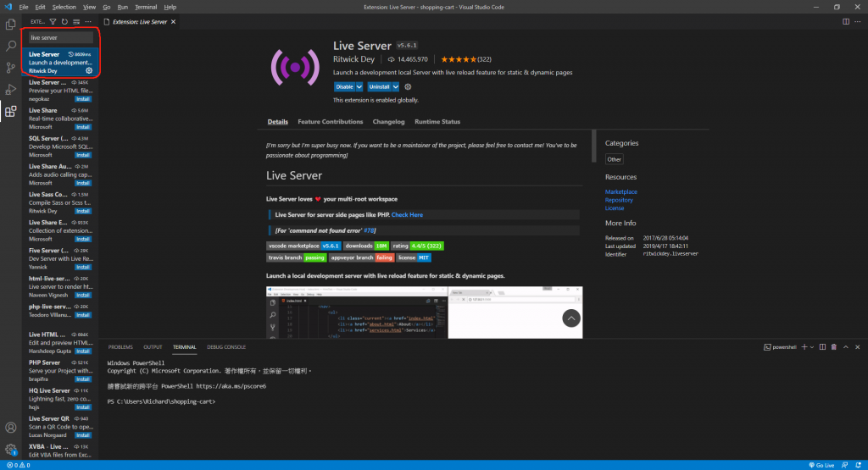Add a new terminal with plus icon

tap(804, 347)
